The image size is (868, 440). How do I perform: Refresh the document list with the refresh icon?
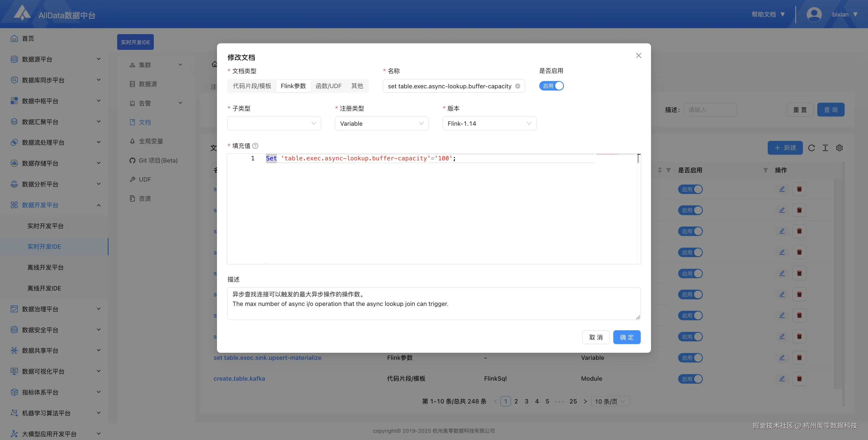812,148
